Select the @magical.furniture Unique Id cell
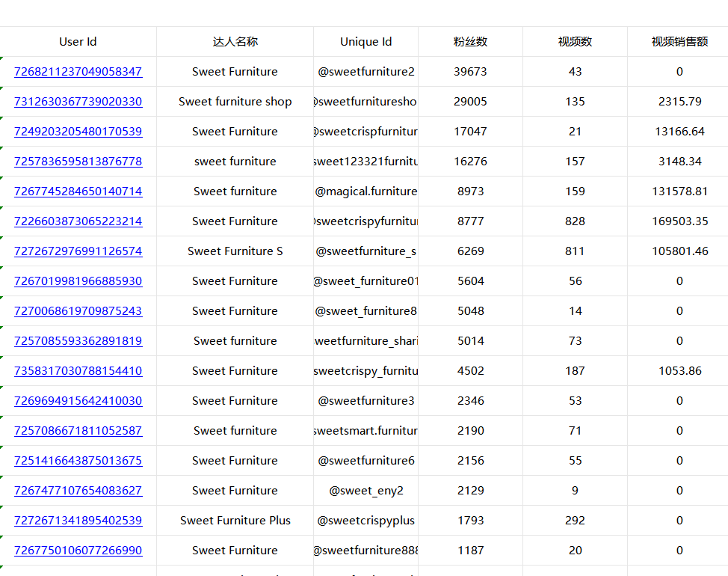This screenshot has width=728, height=576. click(x=365, y=192)
